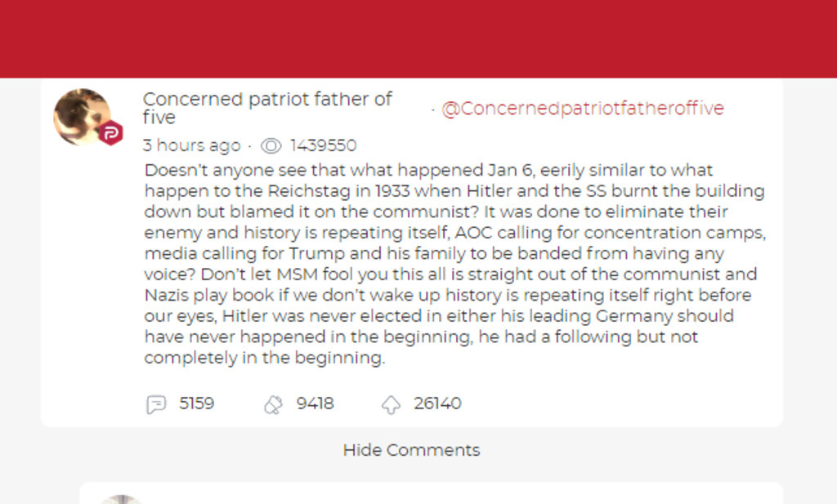
Task: Click the post body text paragraph
Action: coord(454,264)
